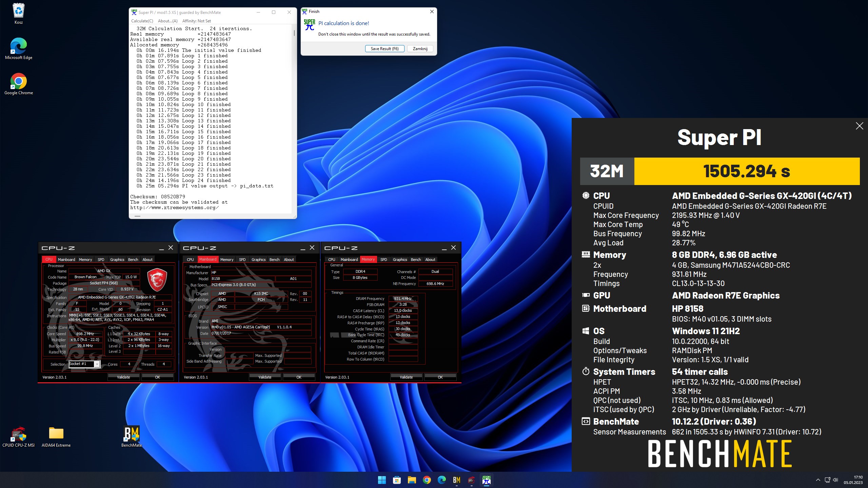Click OK in Memory CPU-Z window
Viewport: 868px width, 488px height.
pos(440,377)
